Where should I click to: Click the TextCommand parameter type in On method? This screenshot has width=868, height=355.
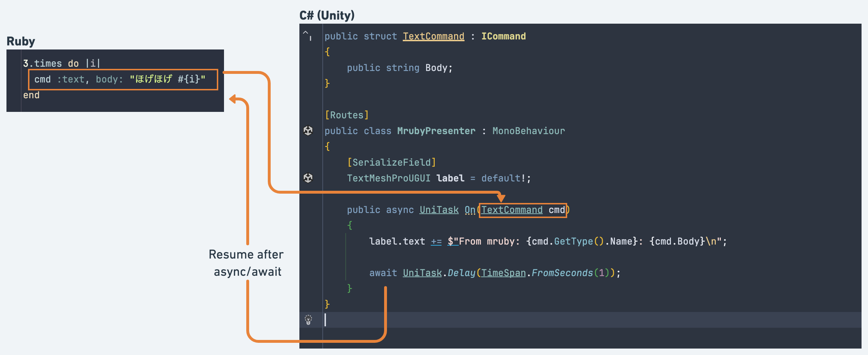tap(512, 210)
